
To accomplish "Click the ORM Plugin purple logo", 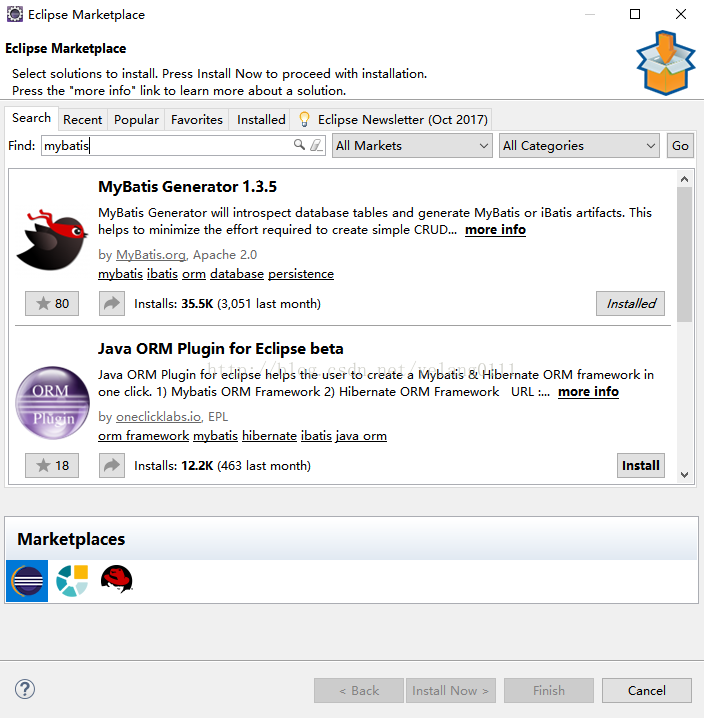I will click(52, 403).
